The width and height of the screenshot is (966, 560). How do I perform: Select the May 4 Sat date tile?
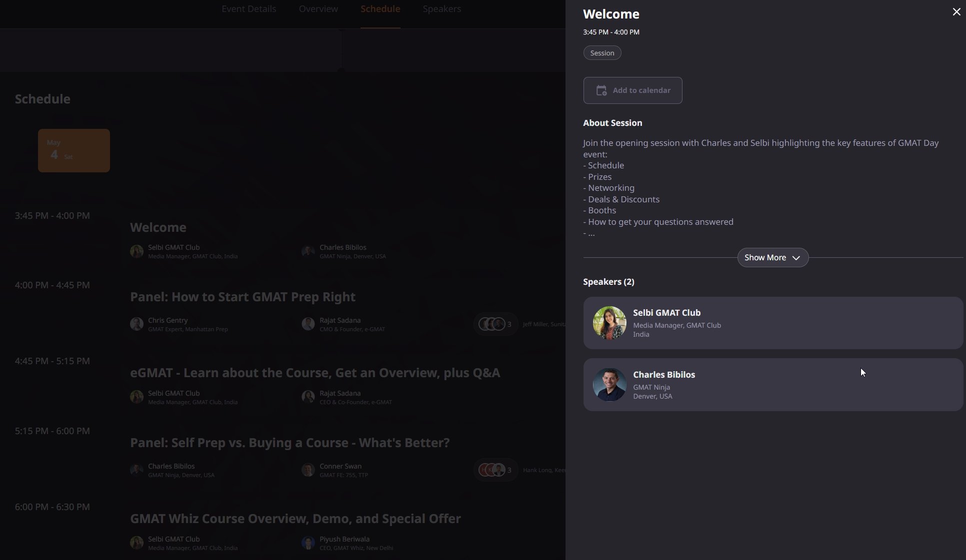74,151
